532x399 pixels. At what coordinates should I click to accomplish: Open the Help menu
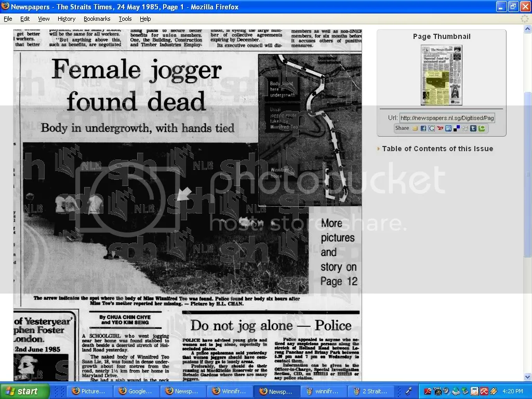[145, 19]
